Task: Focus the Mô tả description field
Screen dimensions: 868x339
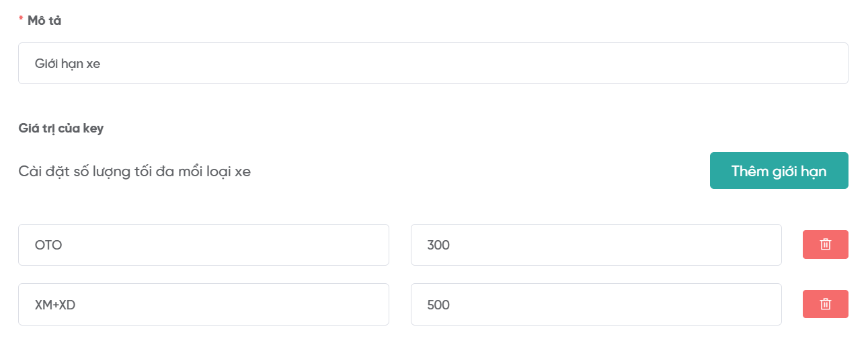Action: [x=433, y=64]
